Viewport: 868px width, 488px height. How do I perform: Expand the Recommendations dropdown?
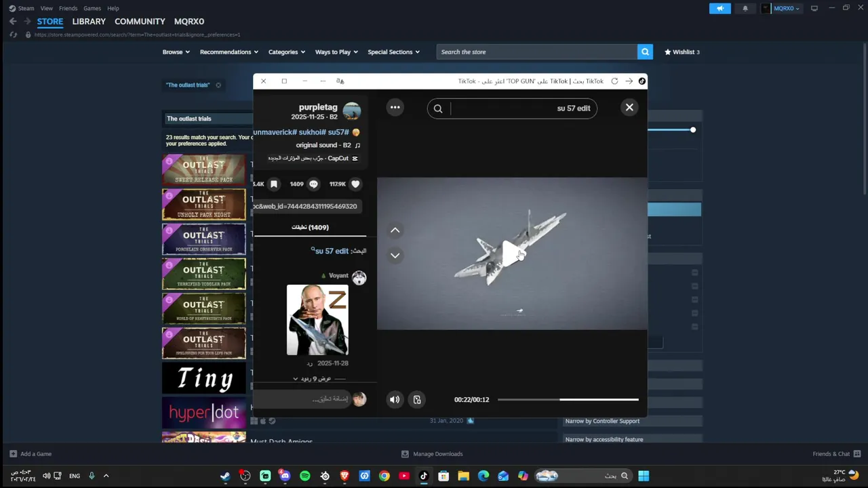229,52
